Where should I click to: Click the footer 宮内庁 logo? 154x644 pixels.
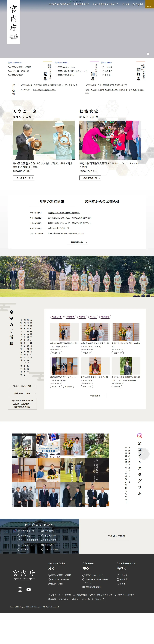coord(24,575)
